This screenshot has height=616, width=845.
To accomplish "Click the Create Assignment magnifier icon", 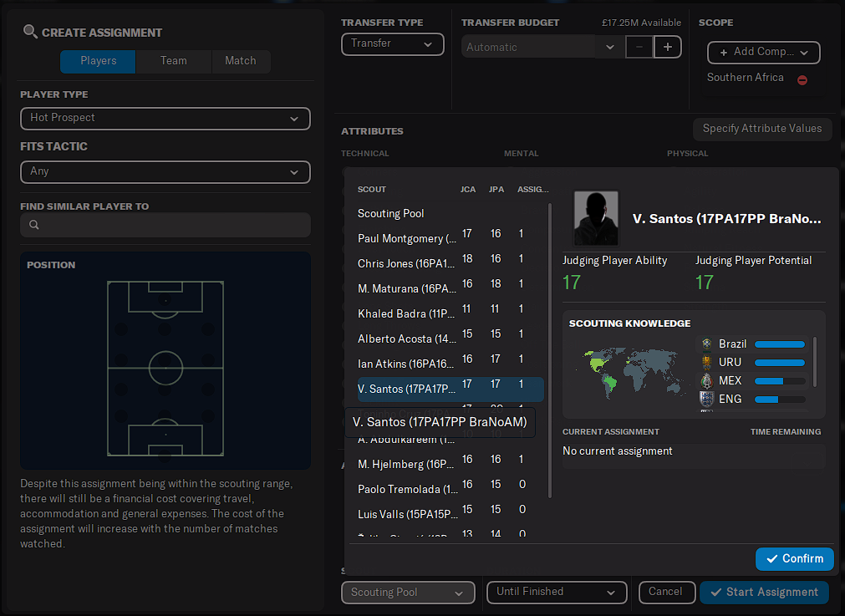I will 30,32.
